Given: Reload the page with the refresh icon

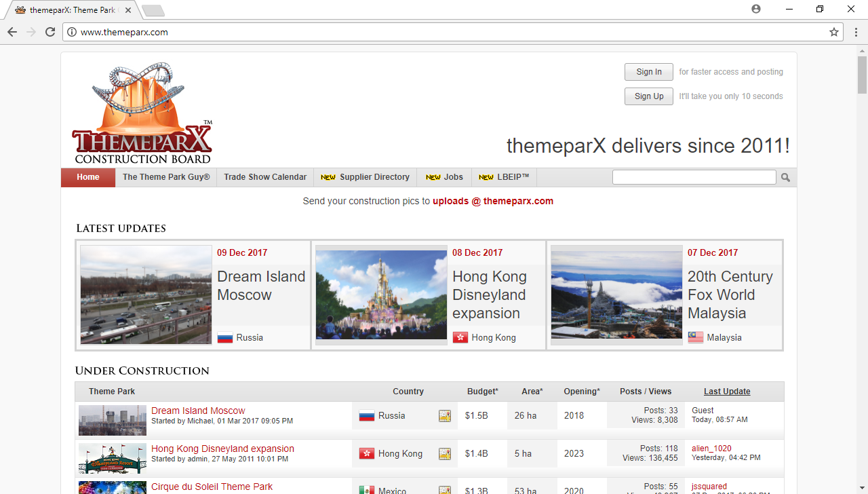Looking at the screenshot, I should (x=50, y=32).
